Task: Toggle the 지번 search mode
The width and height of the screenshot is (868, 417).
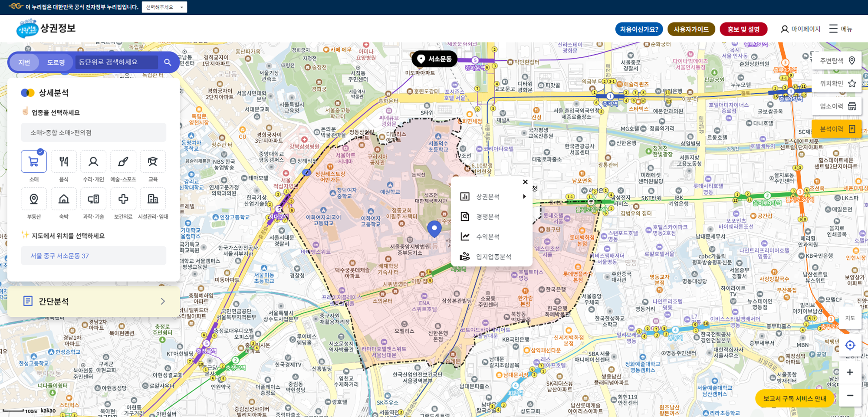Action: pos(25,62)
